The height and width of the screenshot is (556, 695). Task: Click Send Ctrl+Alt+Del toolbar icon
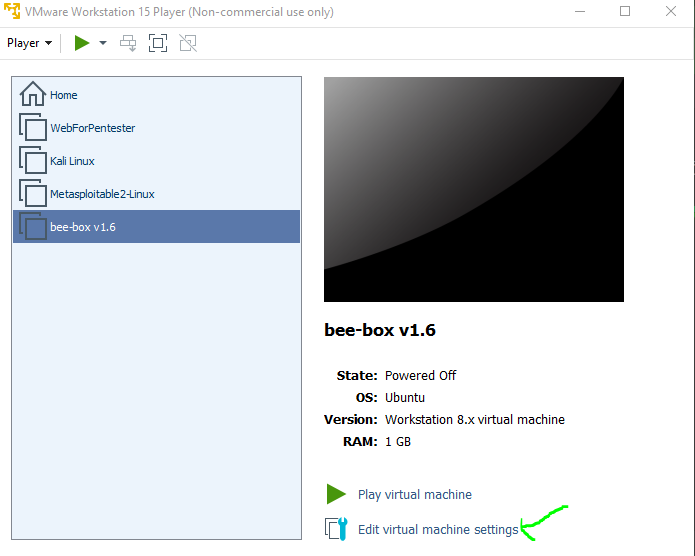click(129, 43)
